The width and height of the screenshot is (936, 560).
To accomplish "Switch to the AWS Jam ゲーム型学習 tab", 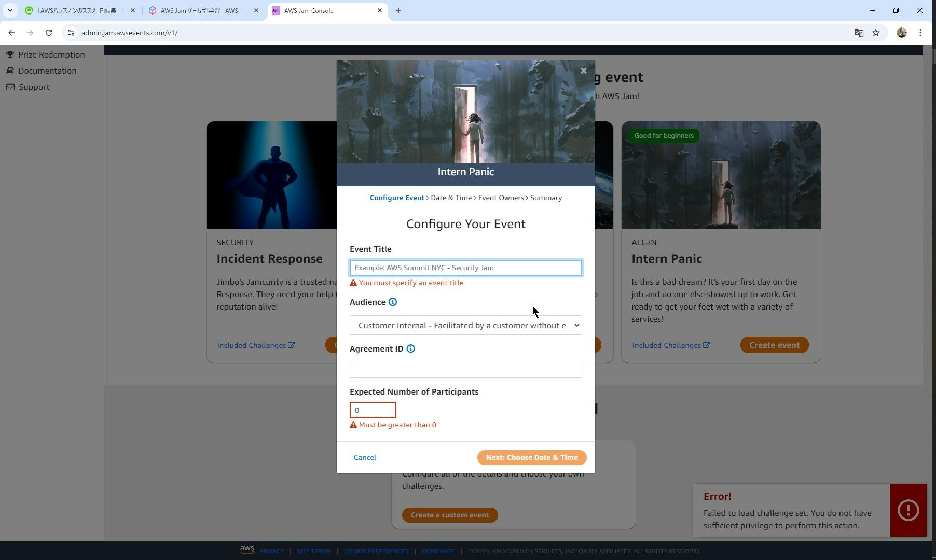I will tap(203, 10).
